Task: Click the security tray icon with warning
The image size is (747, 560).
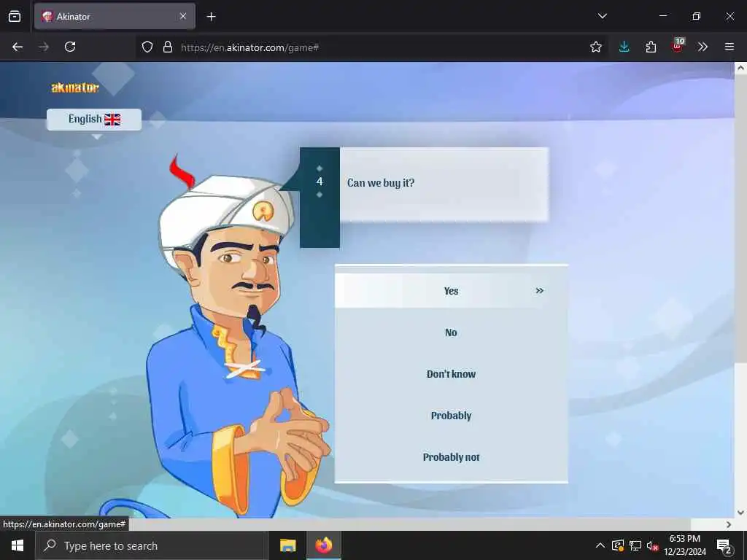Action: pyautogui.click(x=618, y=545)
